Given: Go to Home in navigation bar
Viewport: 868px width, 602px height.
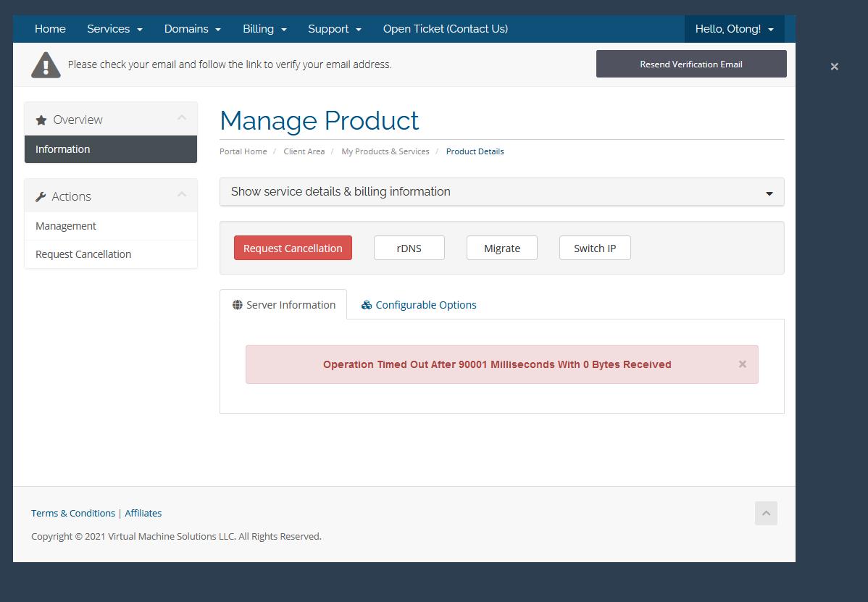Looking at the screenshot, I should 51,29.
